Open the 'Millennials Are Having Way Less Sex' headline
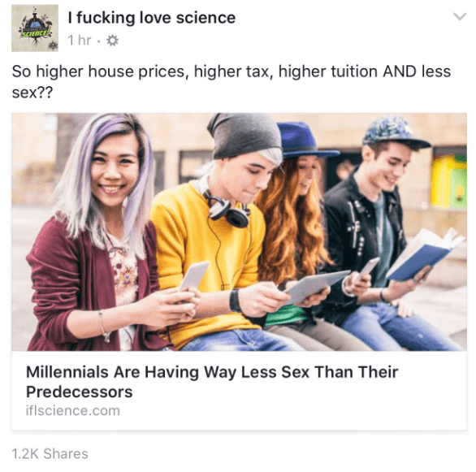 point(212,382)
